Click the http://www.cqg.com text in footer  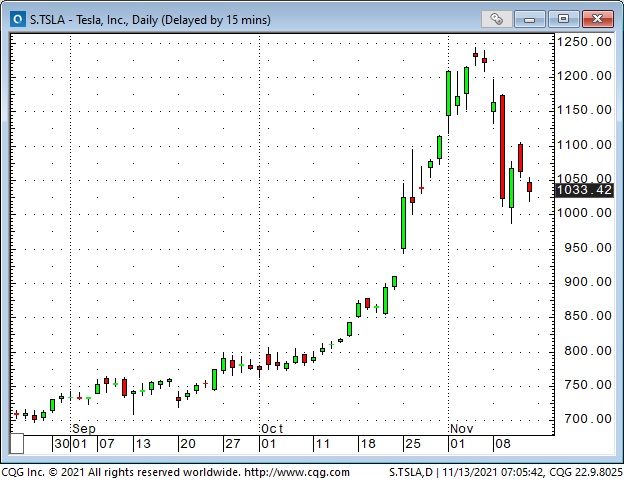tap(297, 472)
